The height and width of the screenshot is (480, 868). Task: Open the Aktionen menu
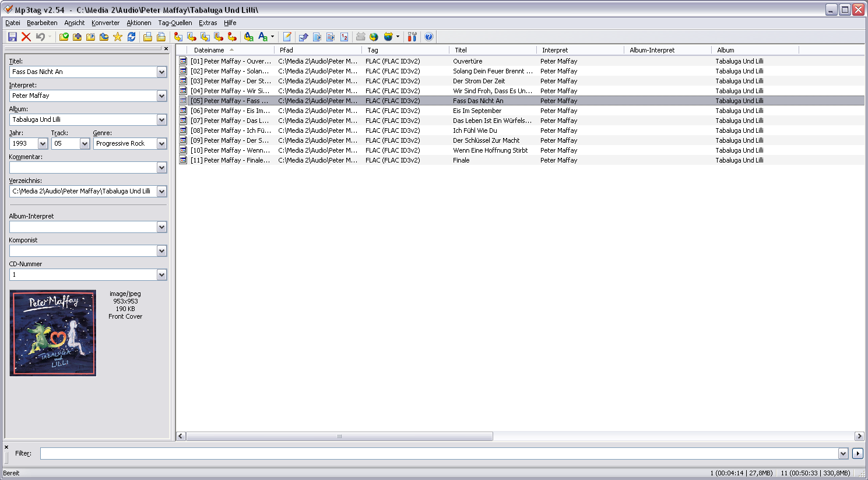pos(139,23)
